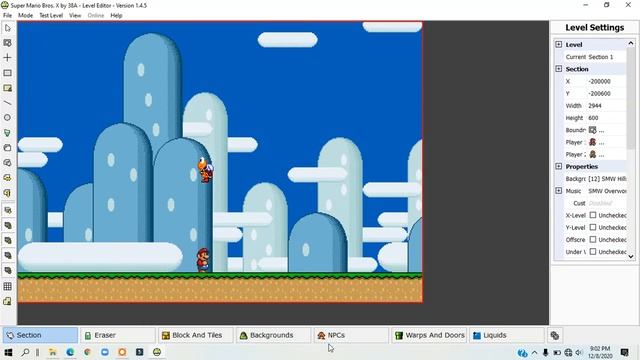Open the Test Level menu
640x360 pixels.
(x=51, y=16)
